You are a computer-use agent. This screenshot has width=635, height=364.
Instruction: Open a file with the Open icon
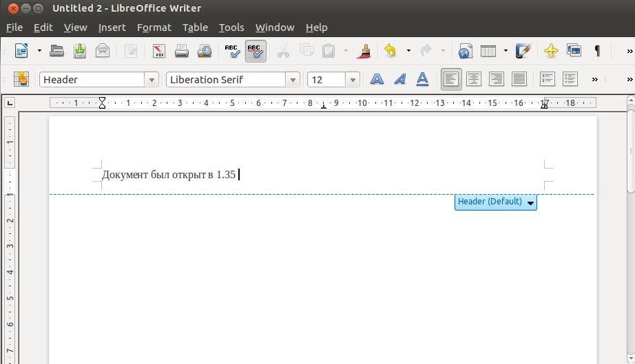[56, 51]
